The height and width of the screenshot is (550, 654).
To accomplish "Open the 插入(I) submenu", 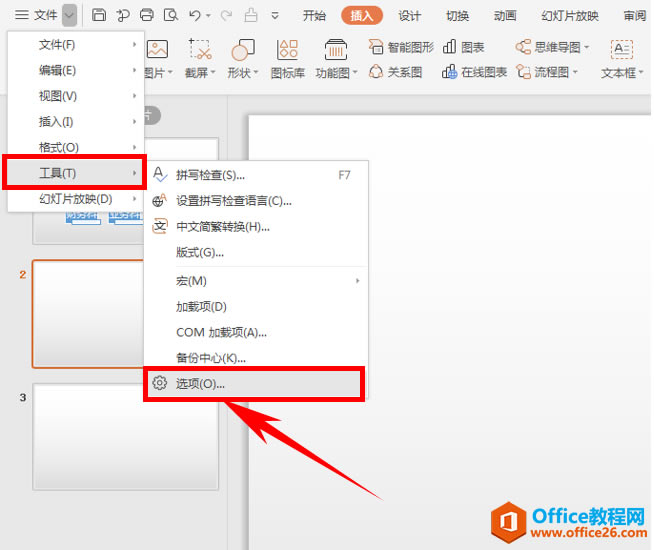I will click(x=76, y=122).
